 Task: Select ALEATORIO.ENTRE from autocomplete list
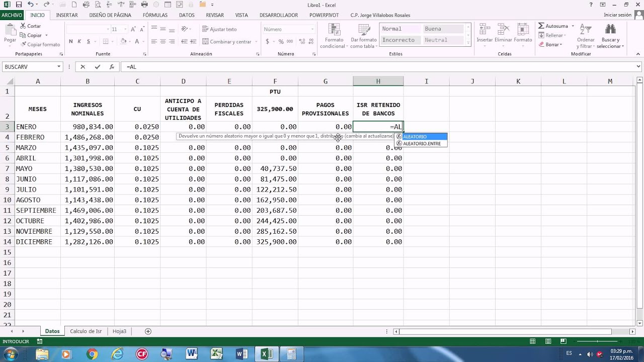click(422, 144)
